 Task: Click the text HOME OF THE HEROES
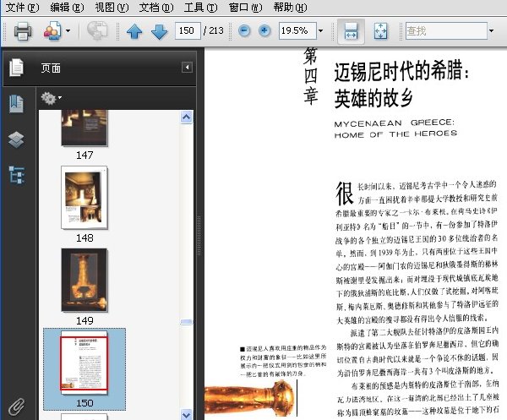pos(395,134)
